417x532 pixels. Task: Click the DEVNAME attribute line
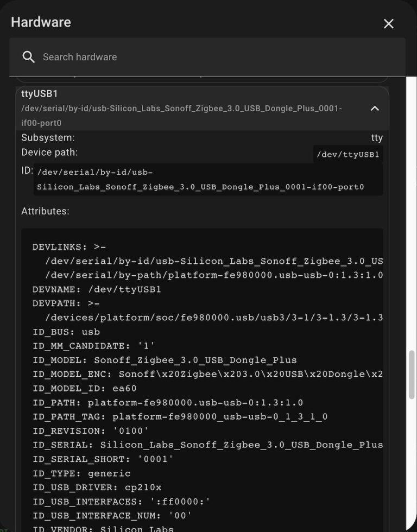[97, 289]
